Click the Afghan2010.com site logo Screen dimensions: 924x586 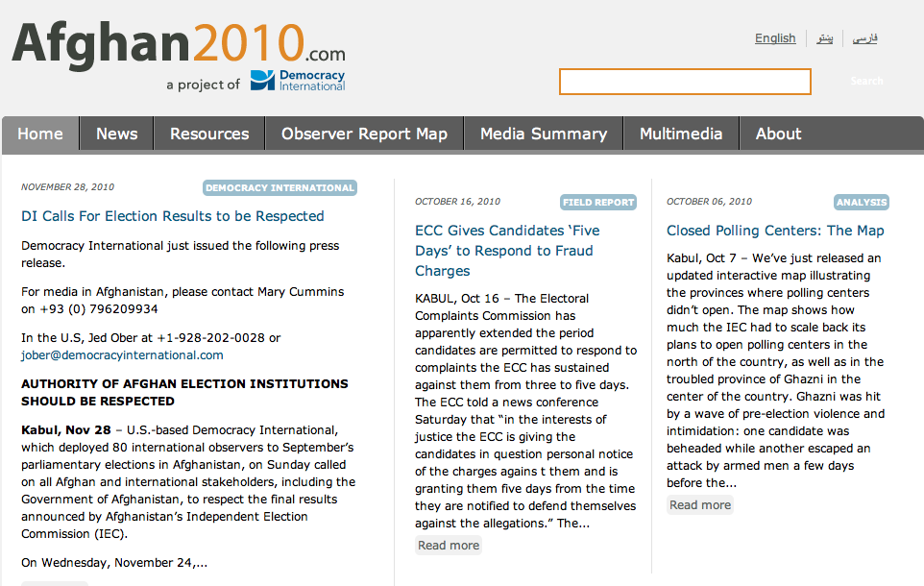point(179,46)
